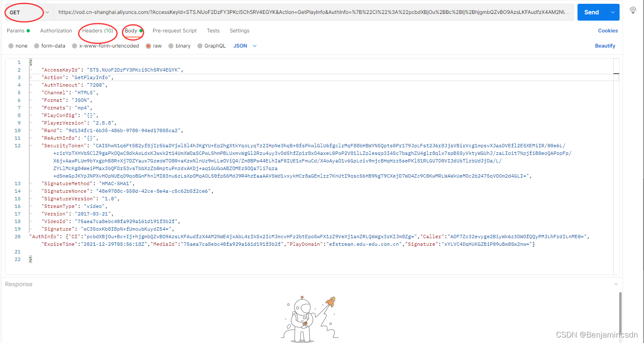Click the Beautify link
644x343 pixels.
[605, 45]
